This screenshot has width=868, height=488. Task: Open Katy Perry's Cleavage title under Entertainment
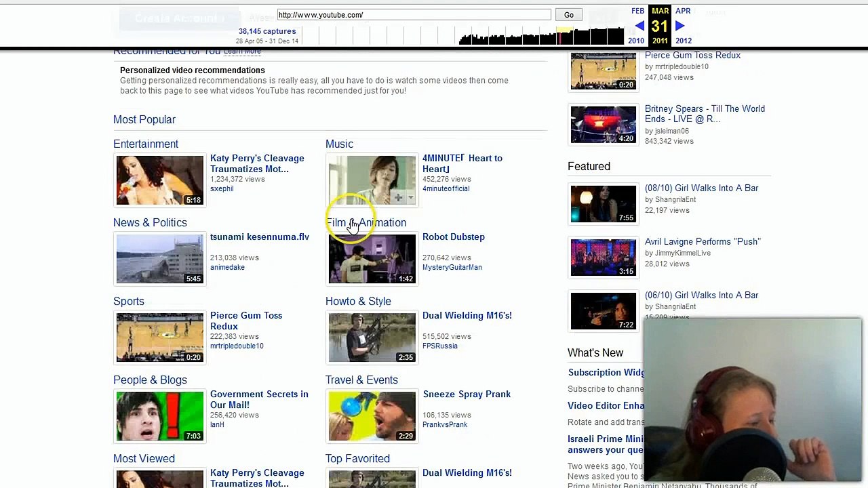[x=257, y=163]
